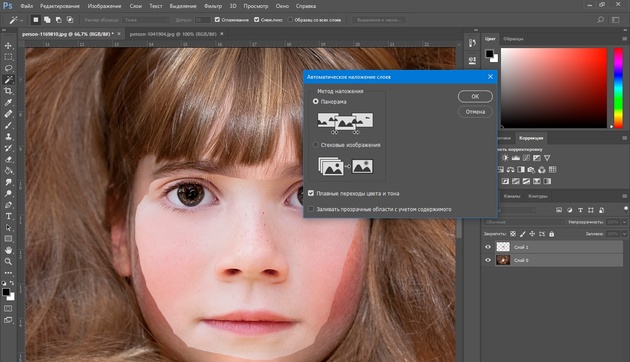630x362 pixels.
Task: Add Levels adjustment histogram icon
Action: tap(515, 158)
